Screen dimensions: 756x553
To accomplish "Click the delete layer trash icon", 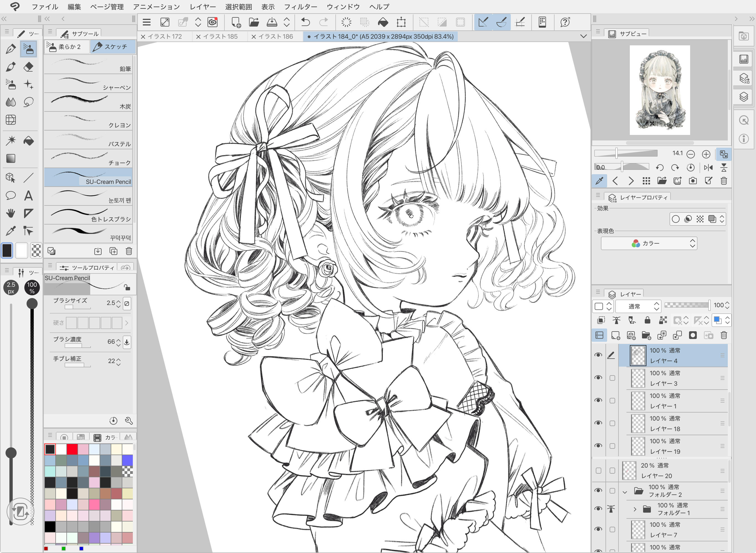I will point(724,335).
